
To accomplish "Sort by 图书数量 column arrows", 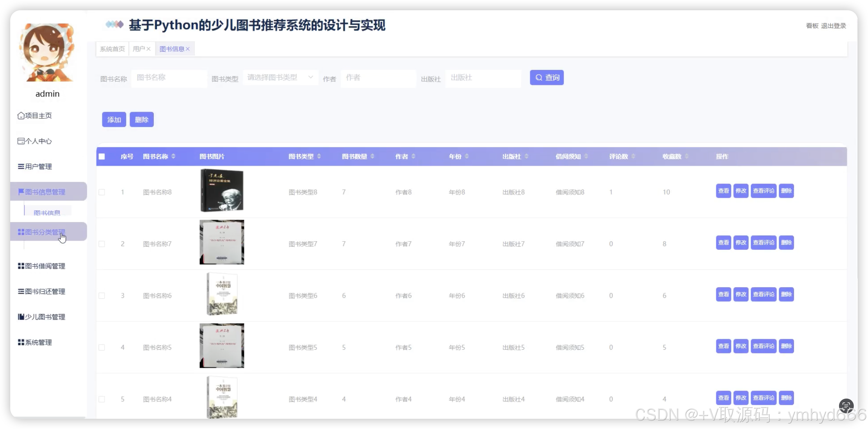I will point(372,156).
